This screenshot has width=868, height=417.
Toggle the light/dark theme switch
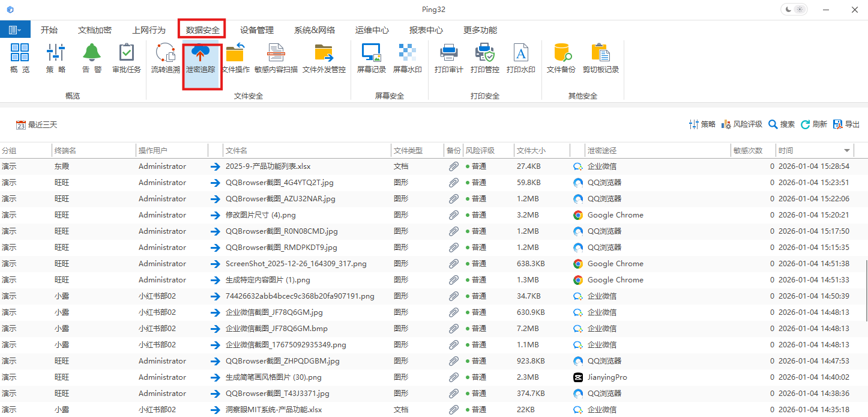click(794, 9)
